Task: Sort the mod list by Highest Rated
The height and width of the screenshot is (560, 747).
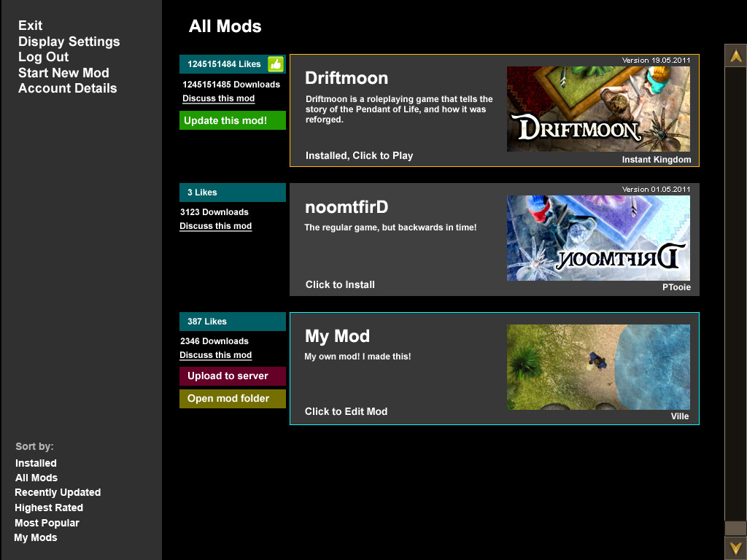Action: (x=49, y=507)
